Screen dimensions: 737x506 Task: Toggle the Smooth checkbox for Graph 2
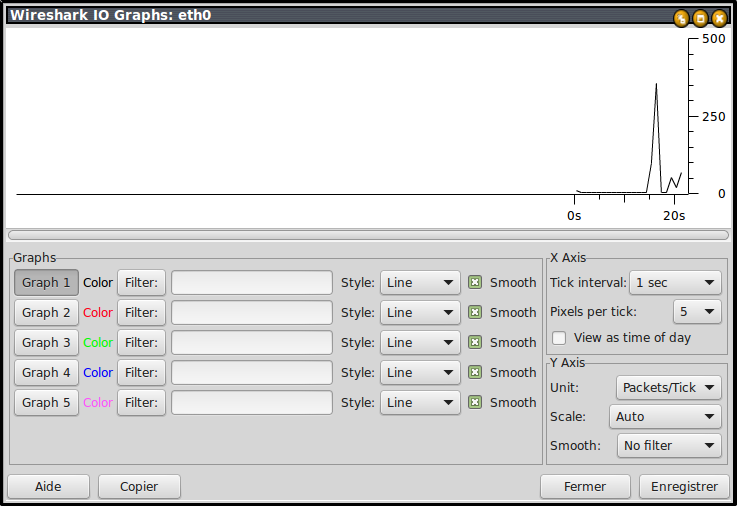point(475,312)
